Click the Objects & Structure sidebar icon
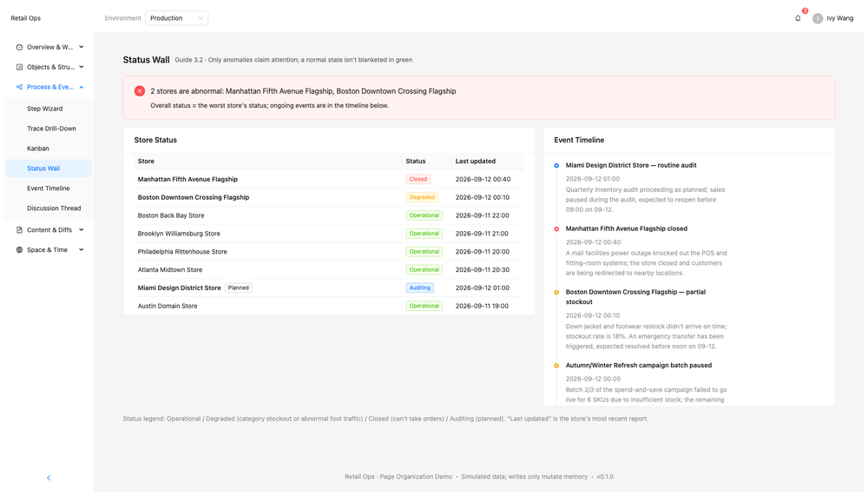 point(19,67)
